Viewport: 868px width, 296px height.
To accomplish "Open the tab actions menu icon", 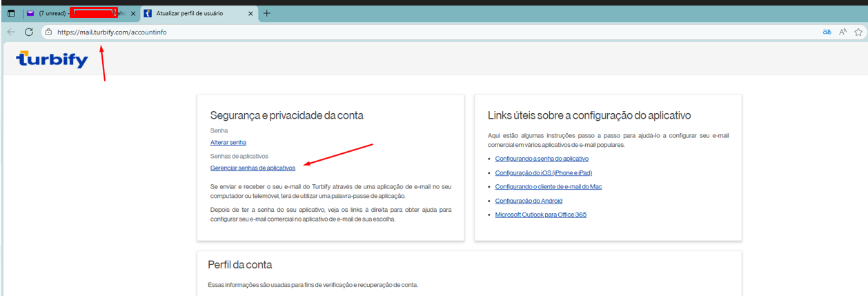I will point(11,13).
